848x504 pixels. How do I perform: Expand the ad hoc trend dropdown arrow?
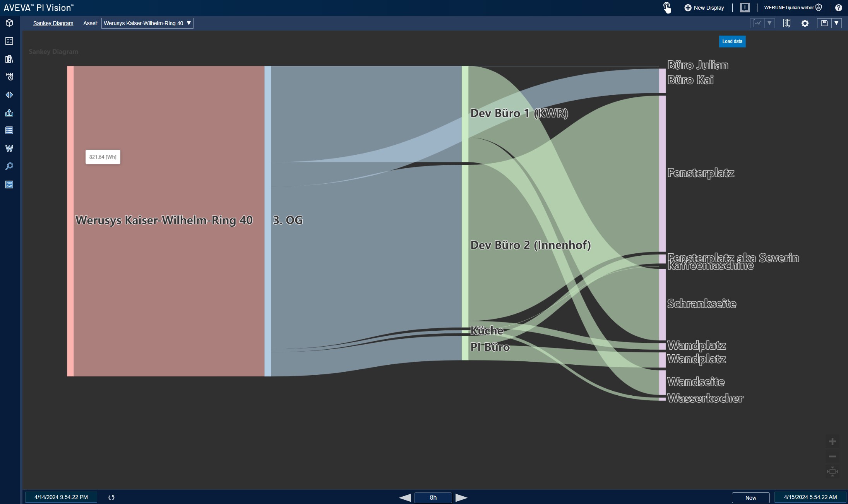(769, 23)
